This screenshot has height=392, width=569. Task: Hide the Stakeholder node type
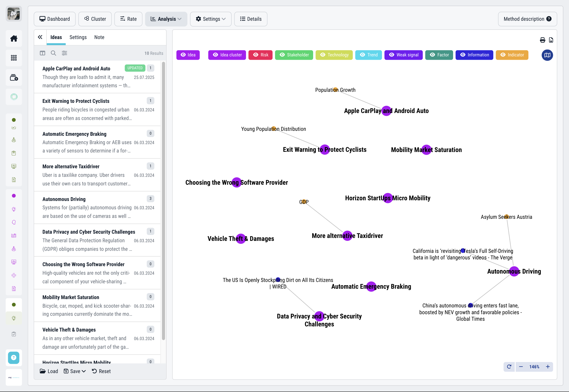(294, 55)
